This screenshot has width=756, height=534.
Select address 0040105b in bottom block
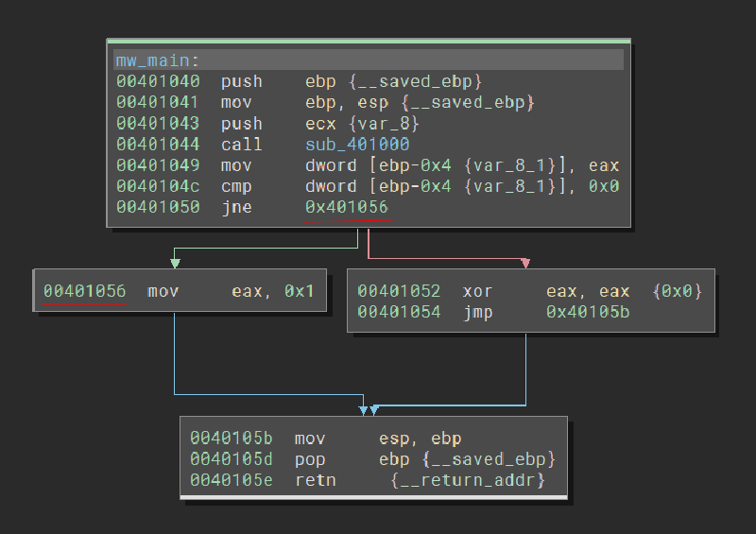point(231,439)
